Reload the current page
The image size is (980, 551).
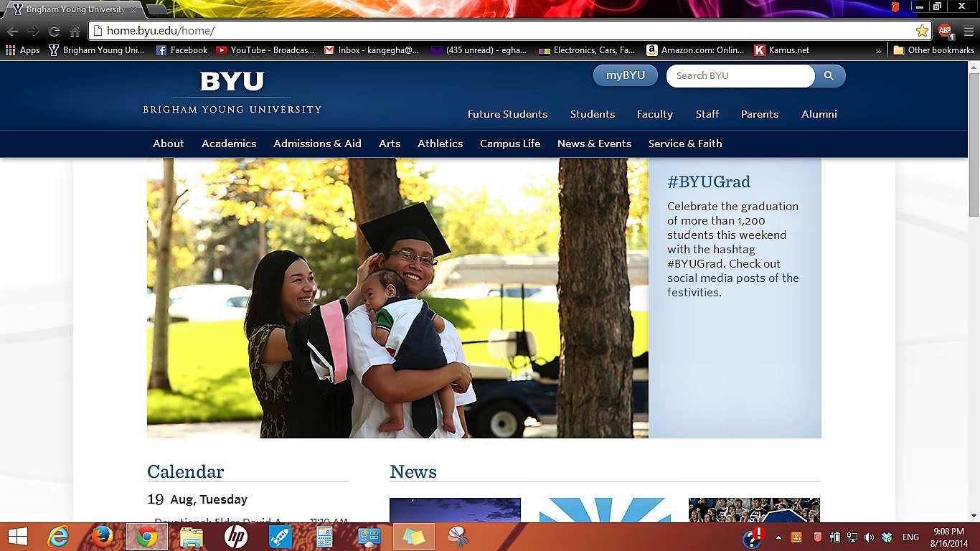click(x=54, y=31)
